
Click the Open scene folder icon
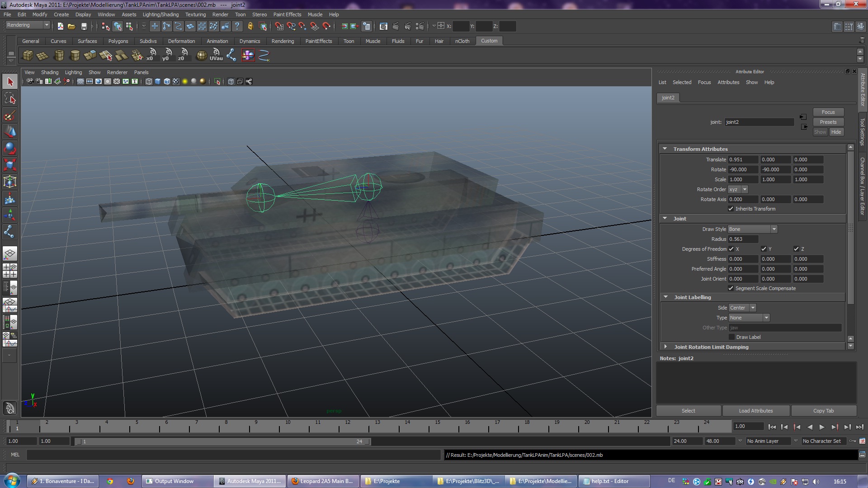click(71, 27)
